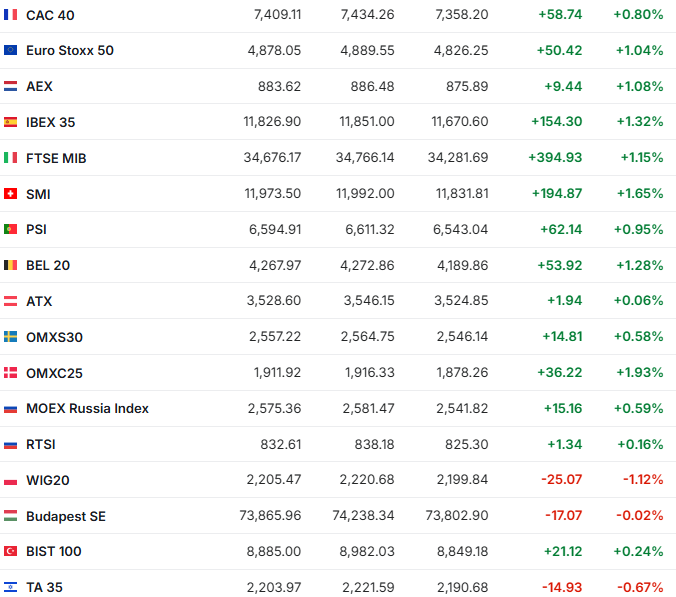Click the WIG20 -1.12% change value
The image size is (676, 597).
[x=643, y=480]
